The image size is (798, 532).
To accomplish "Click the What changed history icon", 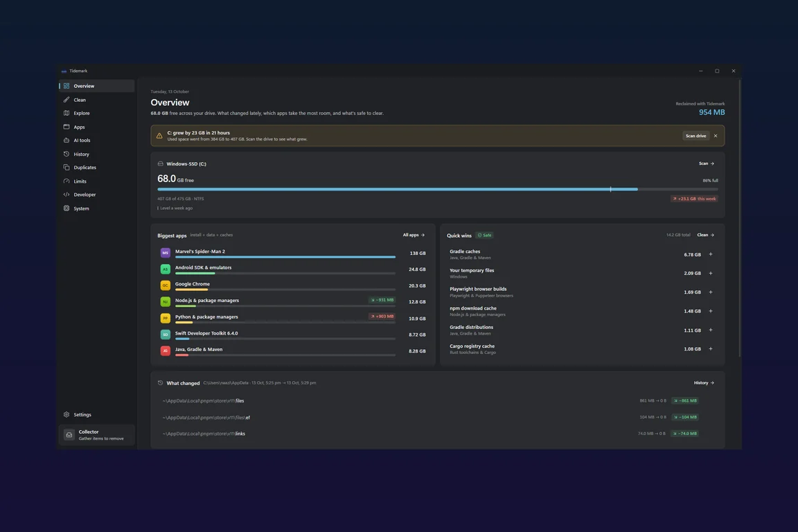I will (x=160, y=383).
